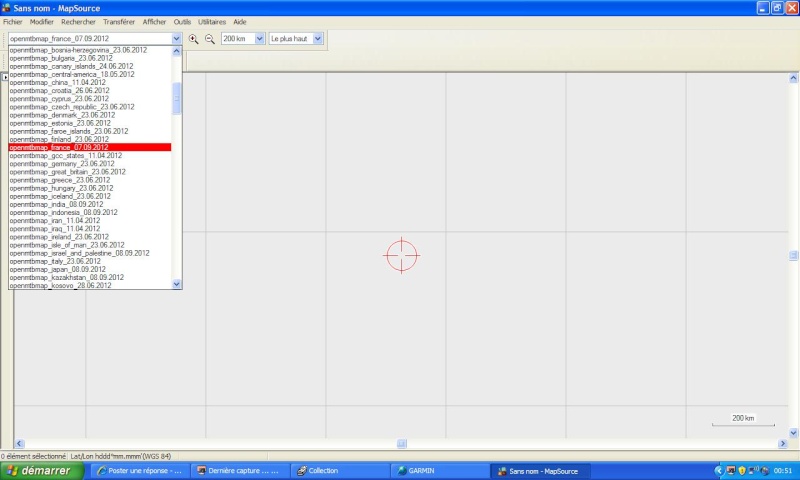Click map horizontal scroll left arrow
The width and height of the screenshot is (800, 480).
pyautogui.click(x=19, y=444)
